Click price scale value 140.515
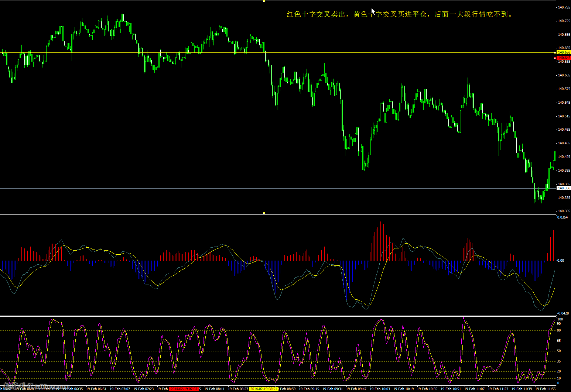This screenshot has height=392, width=571. [564, 116]
